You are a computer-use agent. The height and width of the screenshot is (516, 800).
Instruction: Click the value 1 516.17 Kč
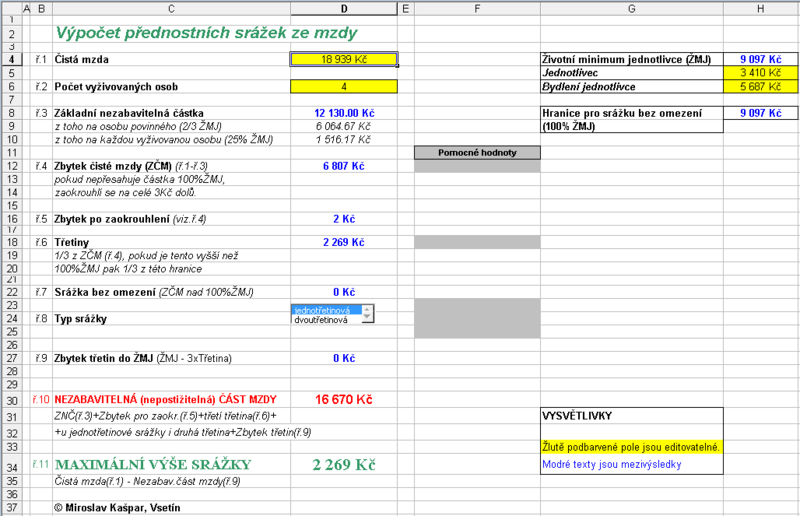(x=343, y=139)
